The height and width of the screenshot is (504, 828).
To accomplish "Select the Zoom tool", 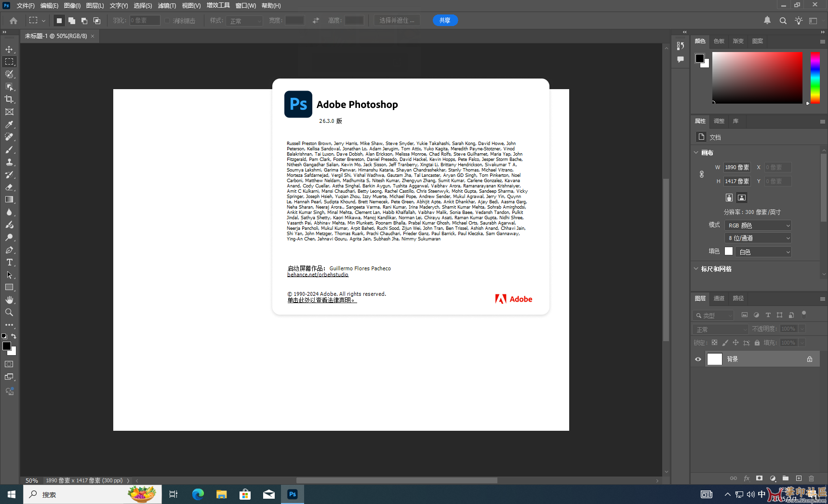I will [x=9, y=312].
